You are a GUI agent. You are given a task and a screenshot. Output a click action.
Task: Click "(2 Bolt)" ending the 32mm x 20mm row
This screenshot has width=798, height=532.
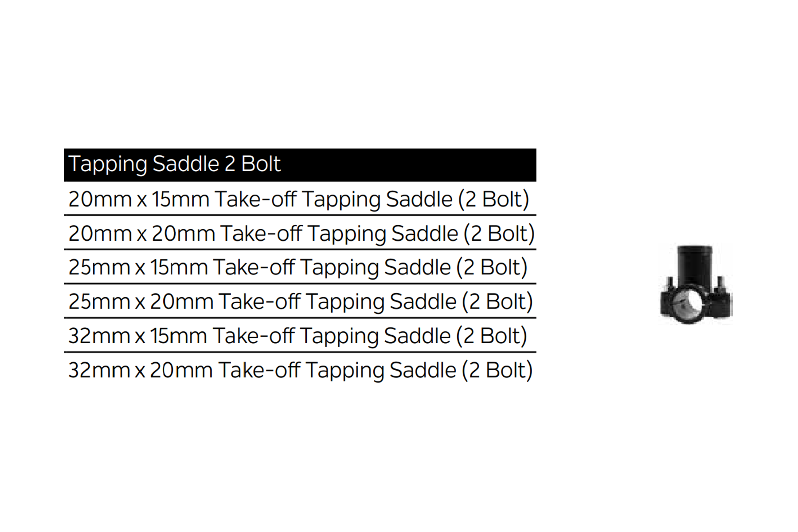(x=497, y=370)
